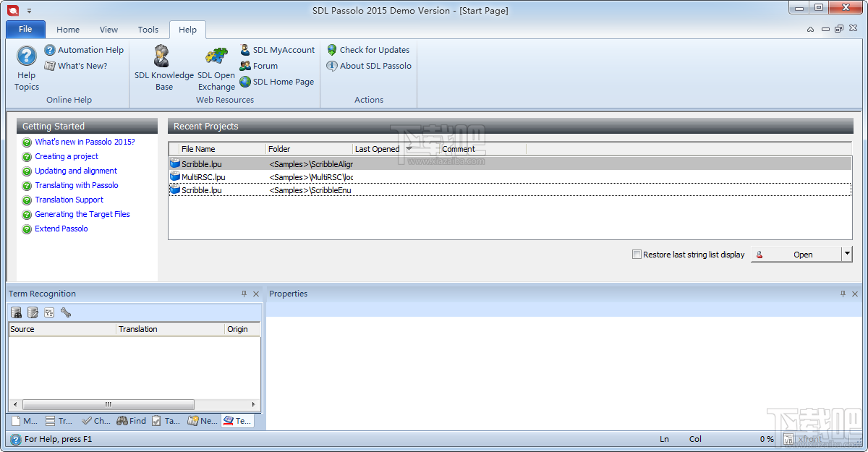Expand the Open button dropdown arrow
868x452 pixels.
(847, 254)
